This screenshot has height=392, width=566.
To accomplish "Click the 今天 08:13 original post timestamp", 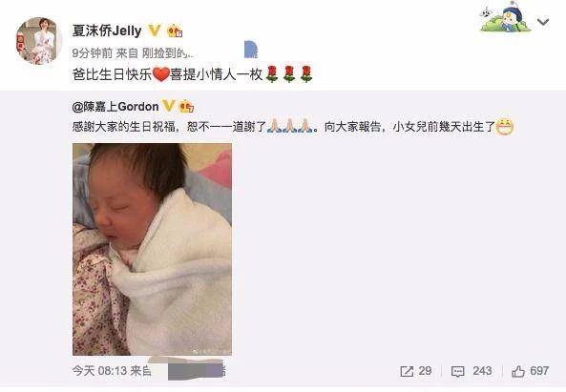I will pos(99,371).
